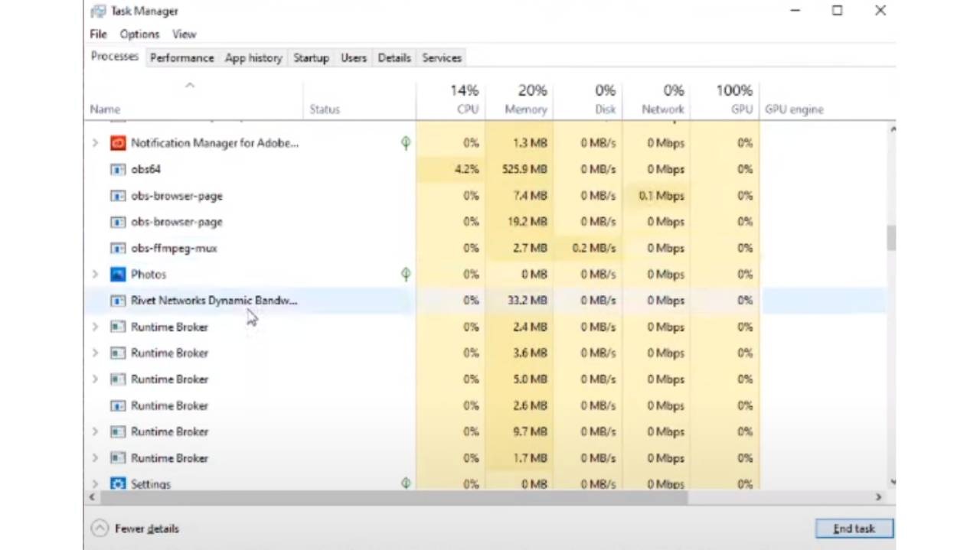Expand the Settings process group
980x550 pixels.
pyautogui.click(x=95, y=483)
